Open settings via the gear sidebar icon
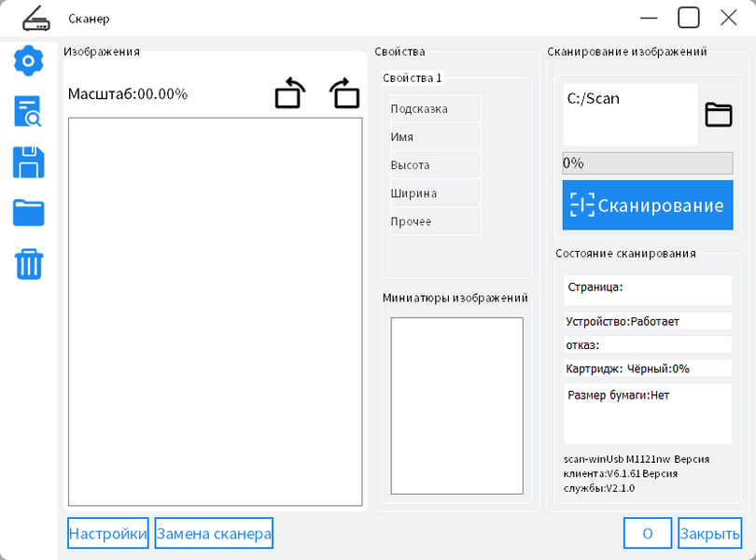Screen dimensions: 756x560 [x=28, y=61]
